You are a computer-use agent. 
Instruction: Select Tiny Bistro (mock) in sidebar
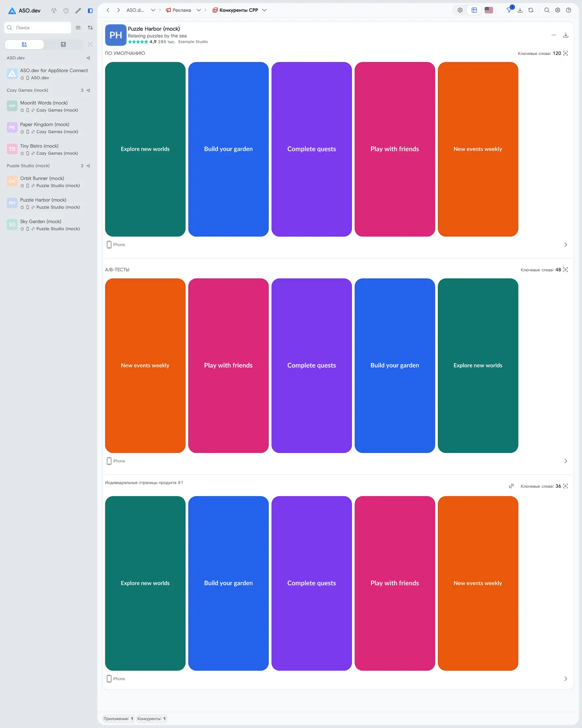(48, 150)
